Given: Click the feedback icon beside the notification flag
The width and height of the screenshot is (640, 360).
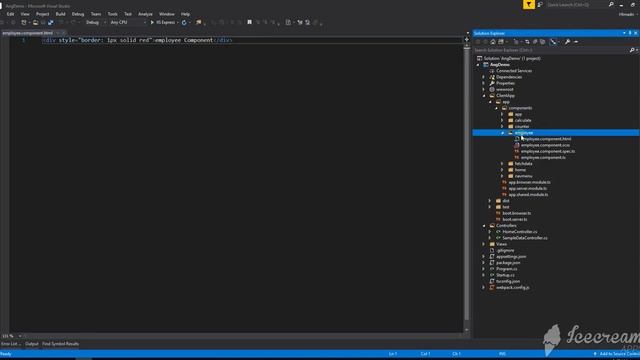Looking at the screenshot, I should click(x=540, y=4).
